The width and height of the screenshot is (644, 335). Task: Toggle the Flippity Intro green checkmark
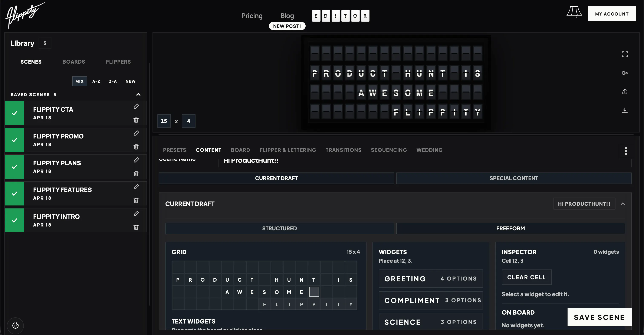(14, 220)
